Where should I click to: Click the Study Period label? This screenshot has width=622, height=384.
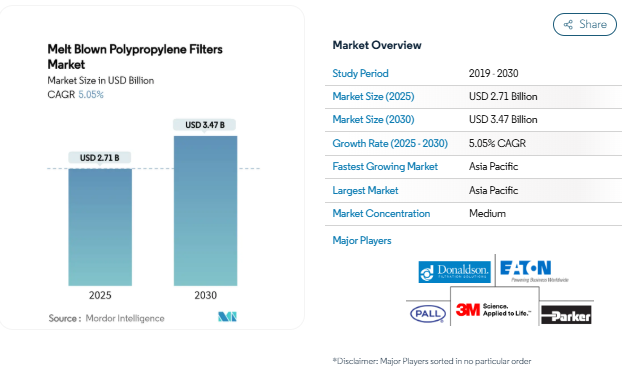360,73
